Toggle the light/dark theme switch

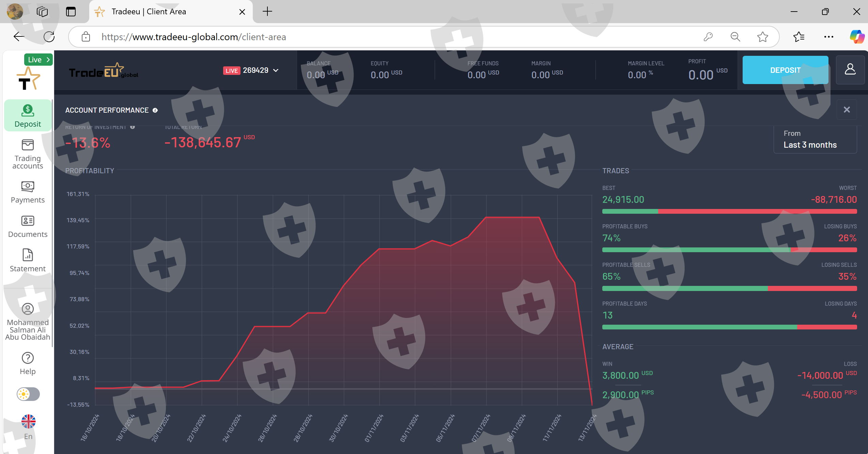(28, 394)
